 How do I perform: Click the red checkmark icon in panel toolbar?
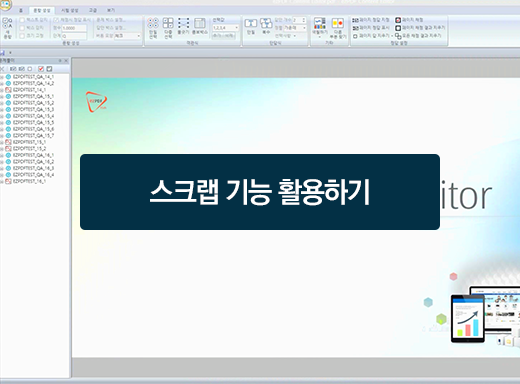point(41,69)
